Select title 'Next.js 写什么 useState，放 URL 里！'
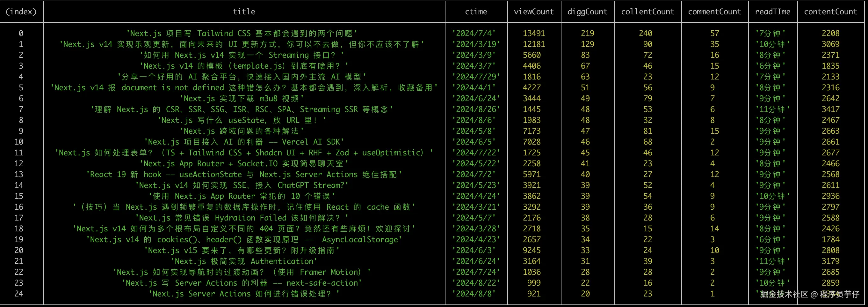 point(242,120)
